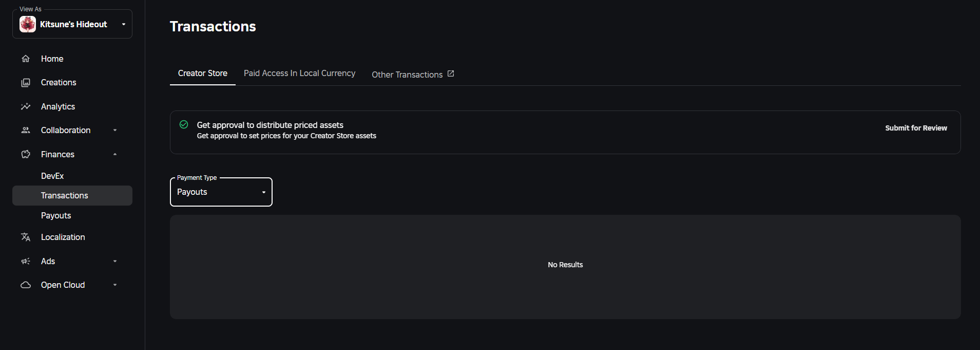Expand the Collaboration menu chevron
The width and height of the screenshot is (980, 350).
coord(115,131)
